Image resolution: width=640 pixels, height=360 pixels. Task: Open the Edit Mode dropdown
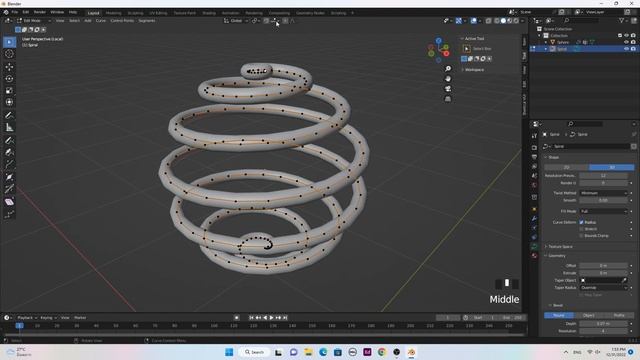click(34, 20)
